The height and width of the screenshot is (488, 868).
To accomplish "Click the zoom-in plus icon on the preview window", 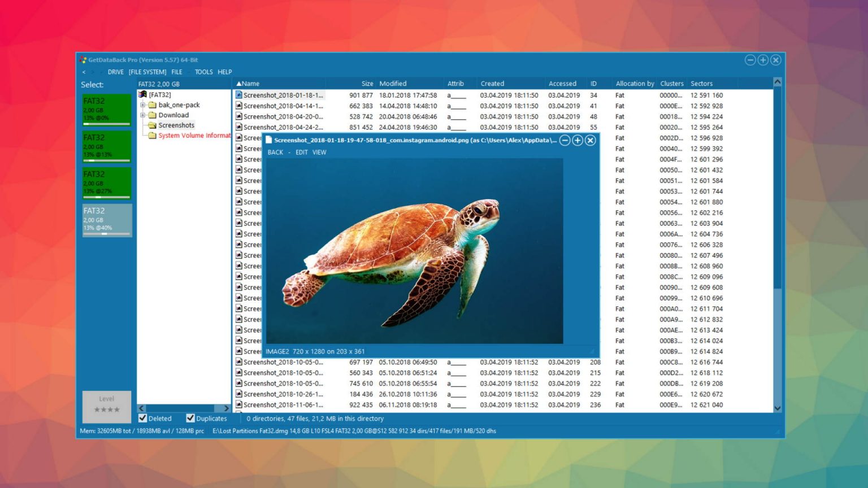I will tap(577, 140).
